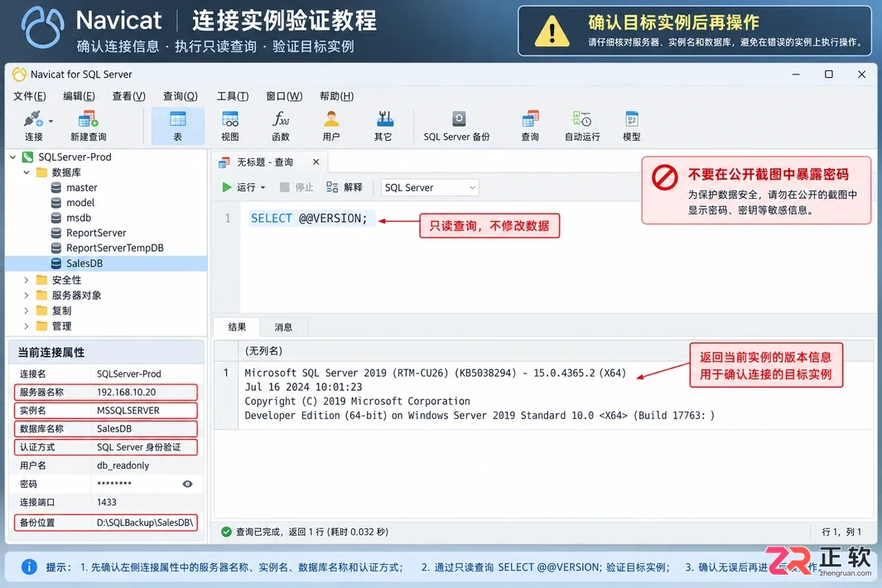Viewport: 882px width, 588px height.
Task: Click the 连接名 value SQLServer-Prod
Action: click(129, 374)
